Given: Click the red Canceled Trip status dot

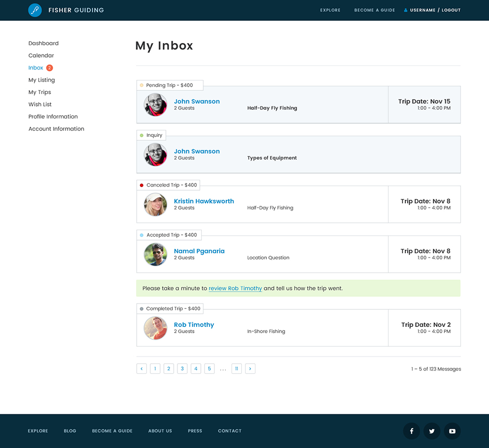Looking at the screenshot, I should click(x=141, y=185).
